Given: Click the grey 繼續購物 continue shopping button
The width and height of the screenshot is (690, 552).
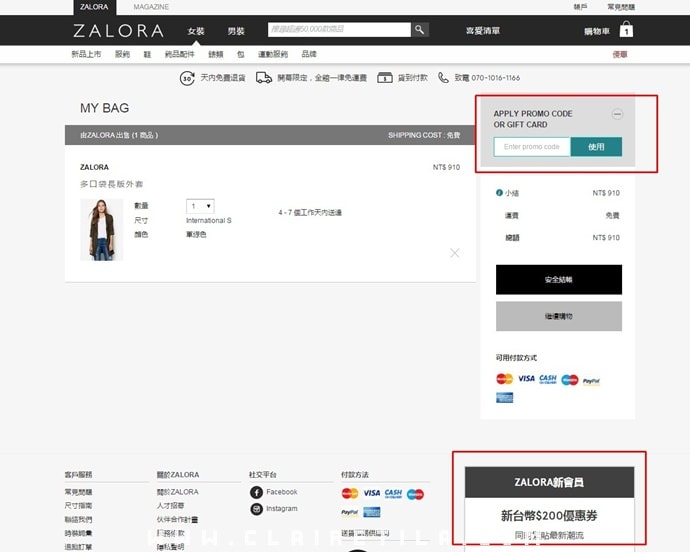Looking at the screenshot, I should coord(559,316).
